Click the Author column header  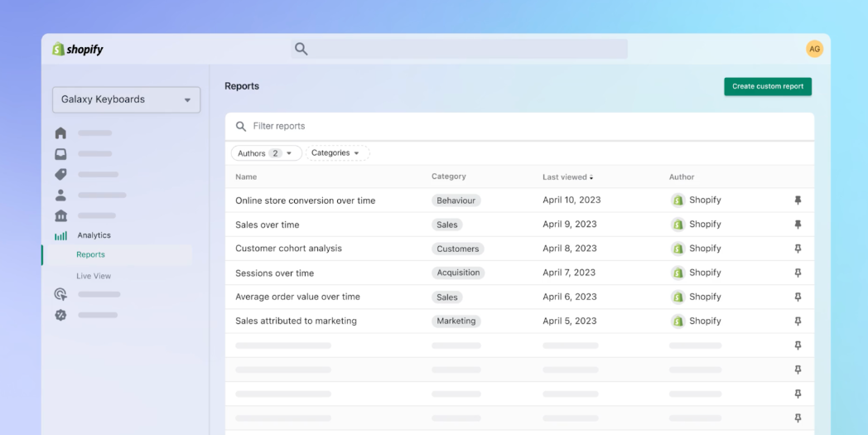click(x=682, y=176)
